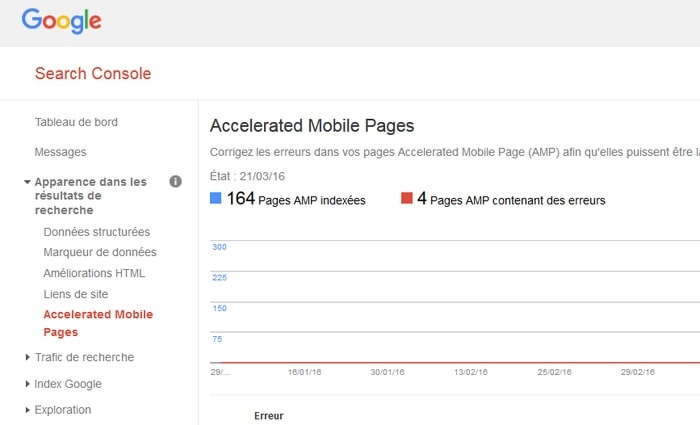
Task: Click the 164 indexed pages count
Action: (241, 198)
